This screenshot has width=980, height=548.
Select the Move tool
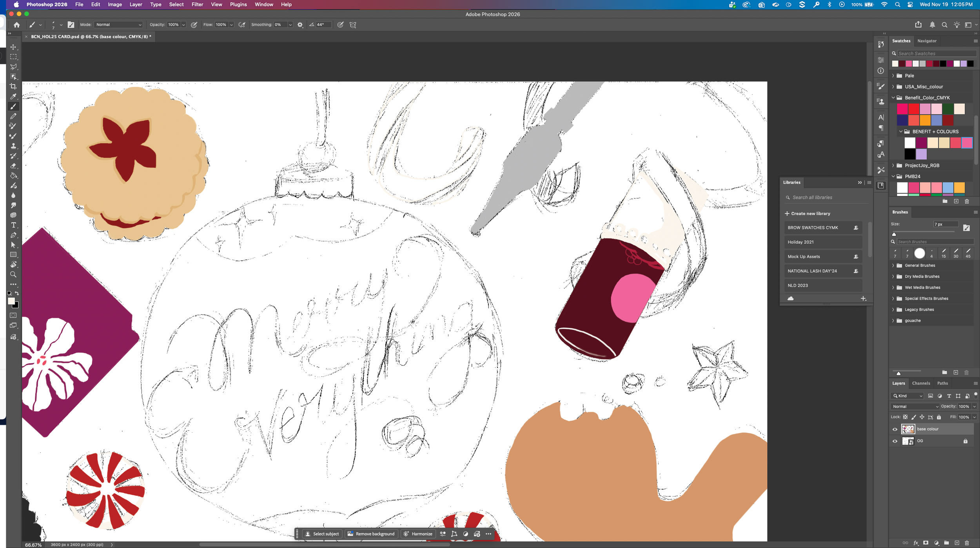click(x=13, y=47)
